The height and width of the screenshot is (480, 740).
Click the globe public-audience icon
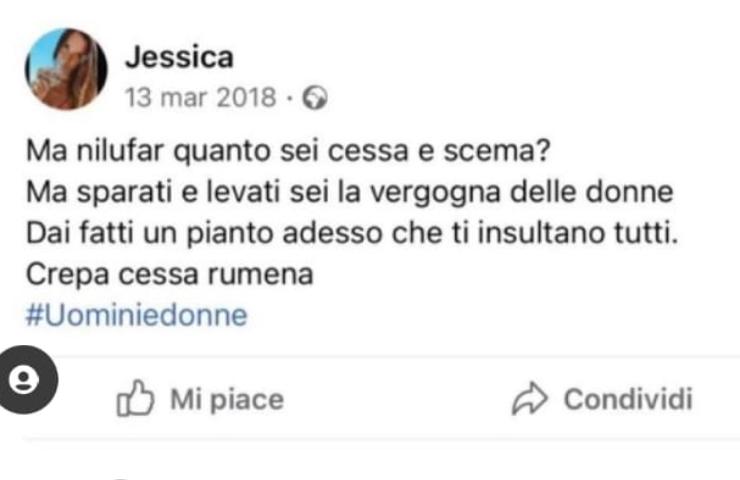pos(315,98)
